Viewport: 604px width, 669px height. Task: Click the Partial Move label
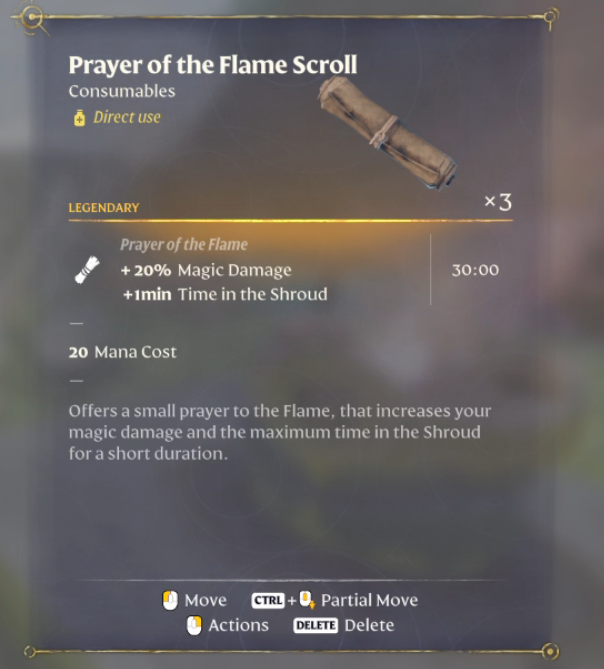point(369,600)
